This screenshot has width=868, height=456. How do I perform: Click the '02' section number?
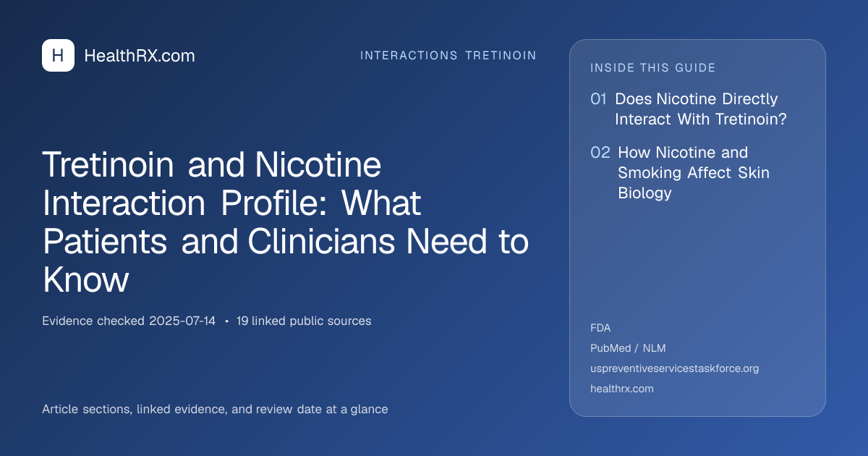point(600,153)
